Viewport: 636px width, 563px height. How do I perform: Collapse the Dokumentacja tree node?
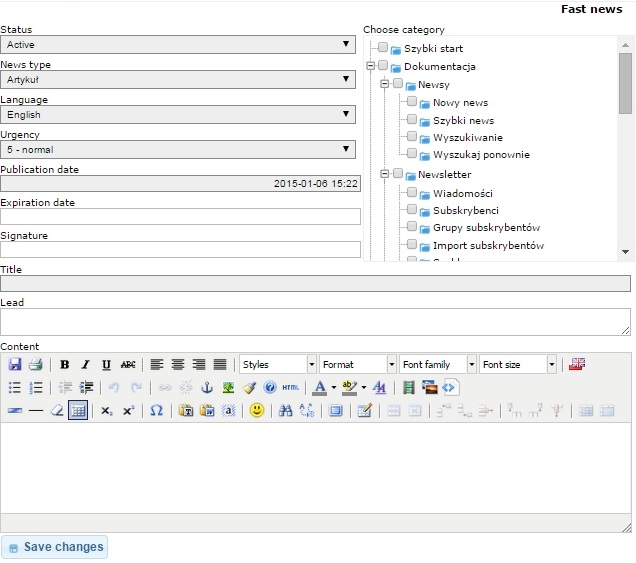tap(370, 66)
